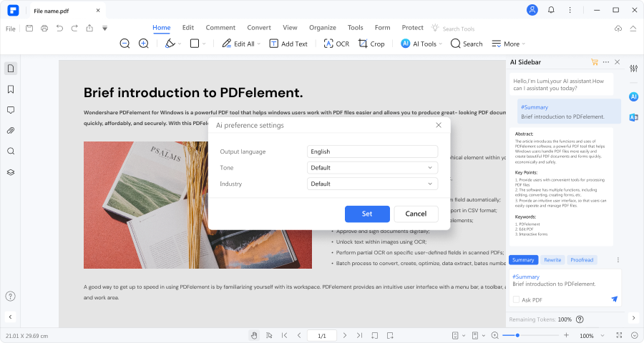Go to the next page arrow
Viewport: 644px width, 343px height.
click(345, 336)
